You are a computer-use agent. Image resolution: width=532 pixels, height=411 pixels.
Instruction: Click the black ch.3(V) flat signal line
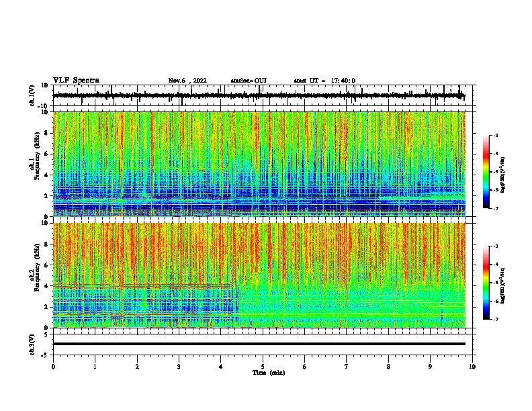coord(259,344)
